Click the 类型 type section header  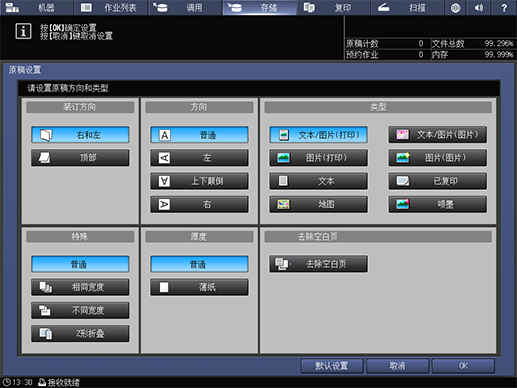[378, 107]
